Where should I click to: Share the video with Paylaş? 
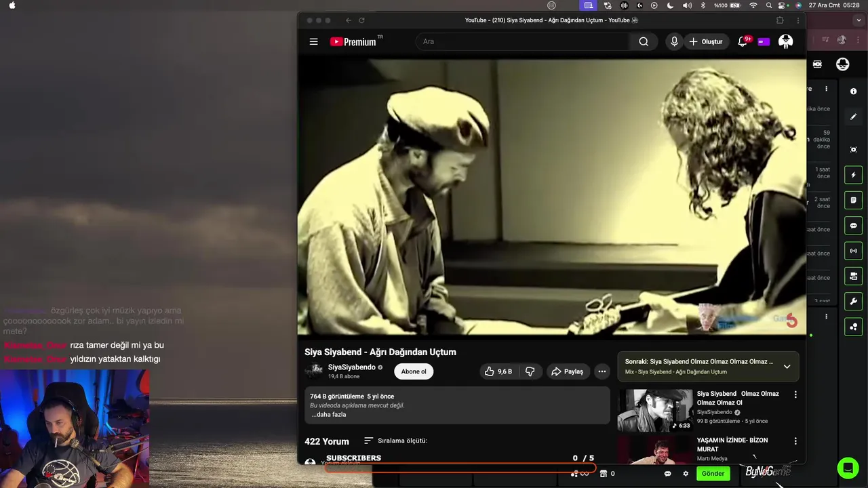click(567, 371)
